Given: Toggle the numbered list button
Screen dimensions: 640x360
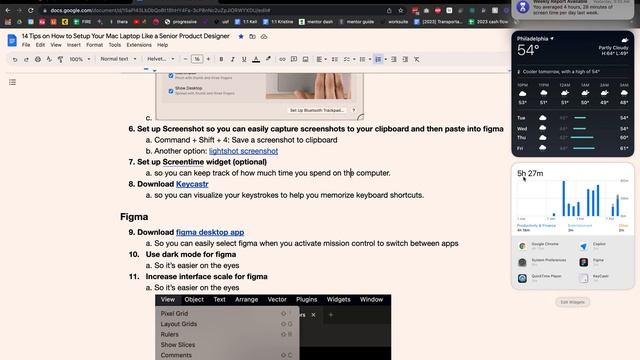Looking at the screenshot, I should pos(378,59).
